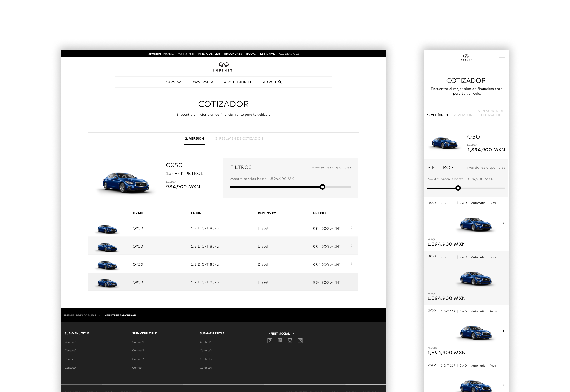
Task: Click the YouTube icon in footer
Action: (x=300, y=341)
